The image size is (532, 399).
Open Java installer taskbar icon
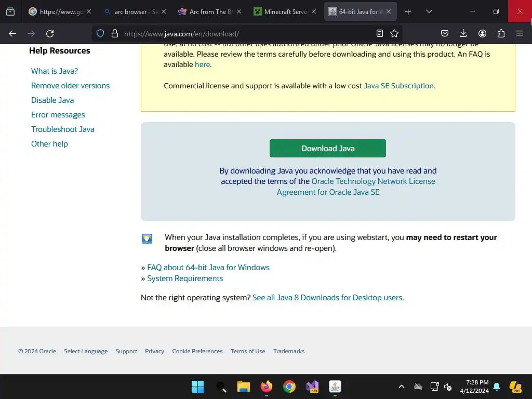point(335,387)
